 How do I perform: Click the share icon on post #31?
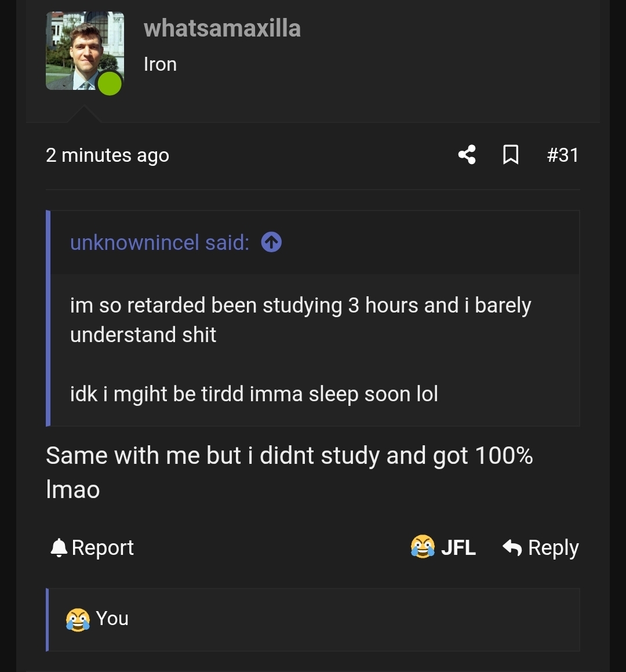(467, 155)
